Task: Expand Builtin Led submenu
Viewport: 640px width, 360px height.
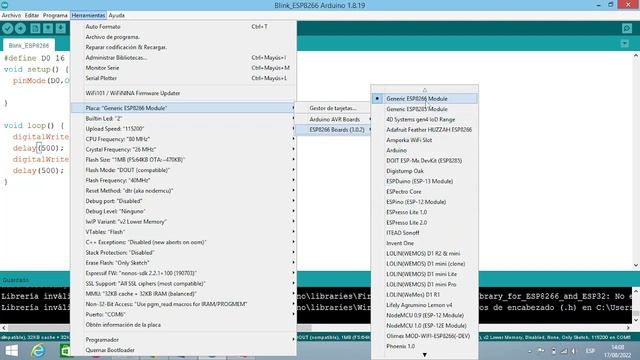Action: [183, 118]
